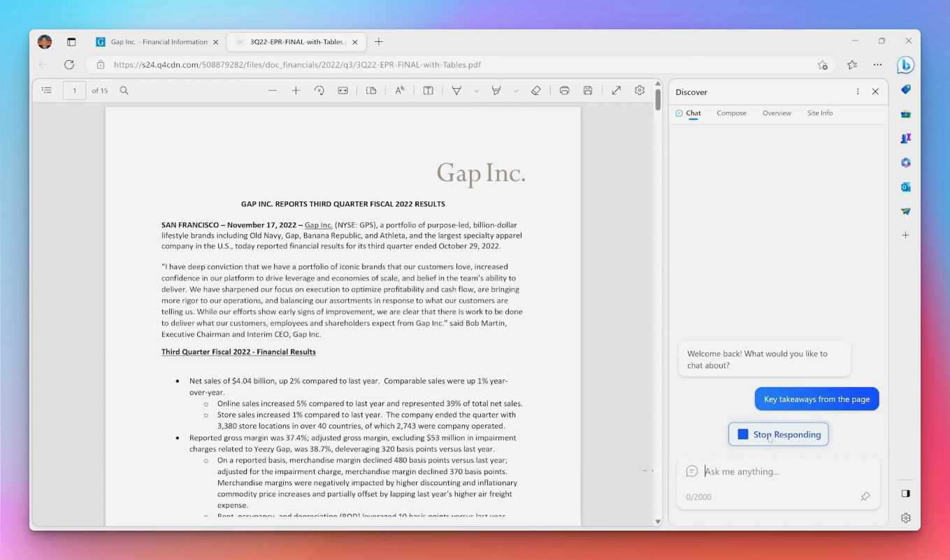Click the PDF page number field
The image size is (950, 560).
[74, 90]
